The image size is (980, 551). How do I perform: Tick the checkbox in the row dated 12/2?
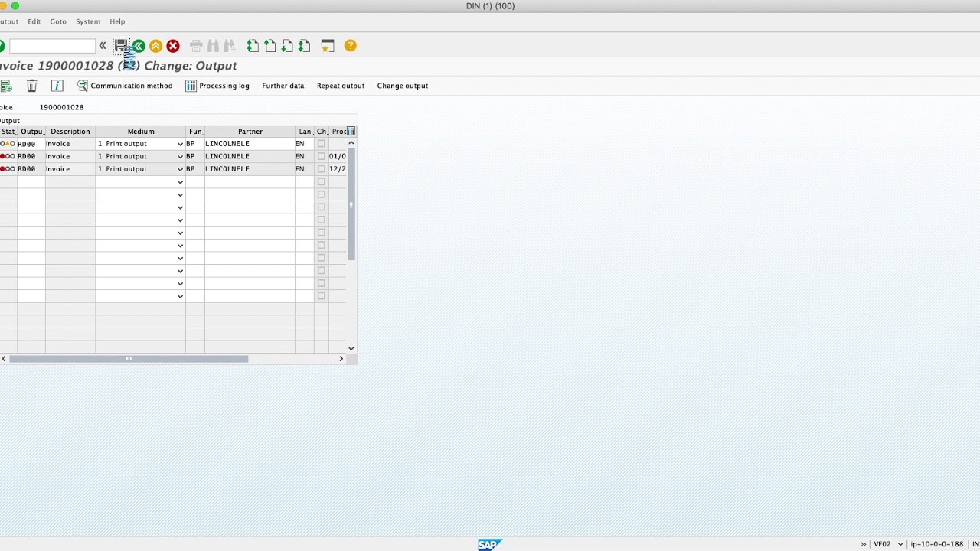click(322, 169)
